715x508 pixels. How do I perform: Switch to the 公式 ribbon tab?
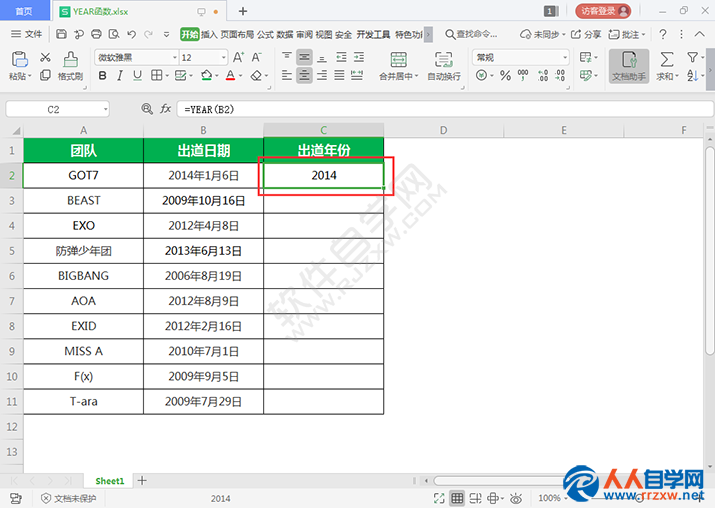[x=265, y=34]
